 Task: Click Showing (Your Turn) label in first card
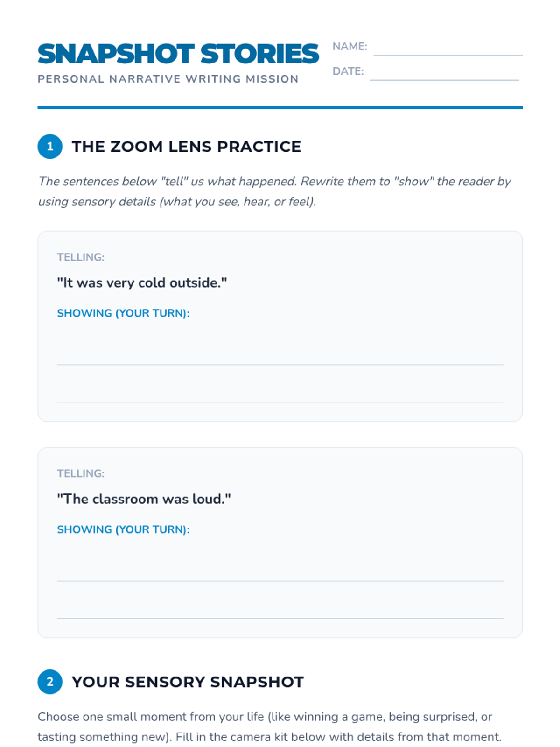[x=123, y=313]
